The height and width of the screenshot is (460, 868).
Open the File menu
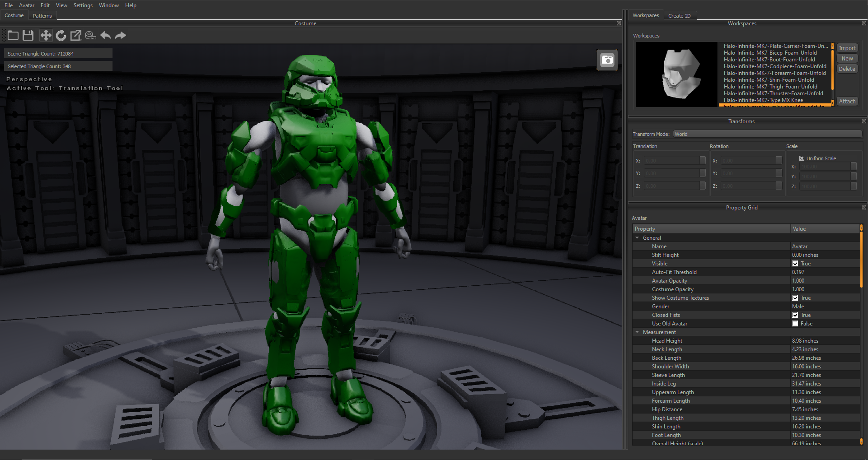tap(9, 5)
